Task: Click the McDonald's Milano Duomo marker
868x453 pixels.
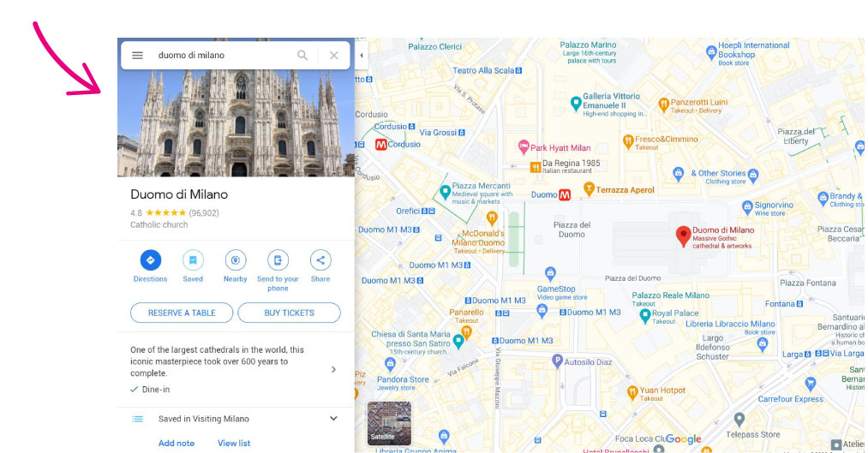Action: 492,218
